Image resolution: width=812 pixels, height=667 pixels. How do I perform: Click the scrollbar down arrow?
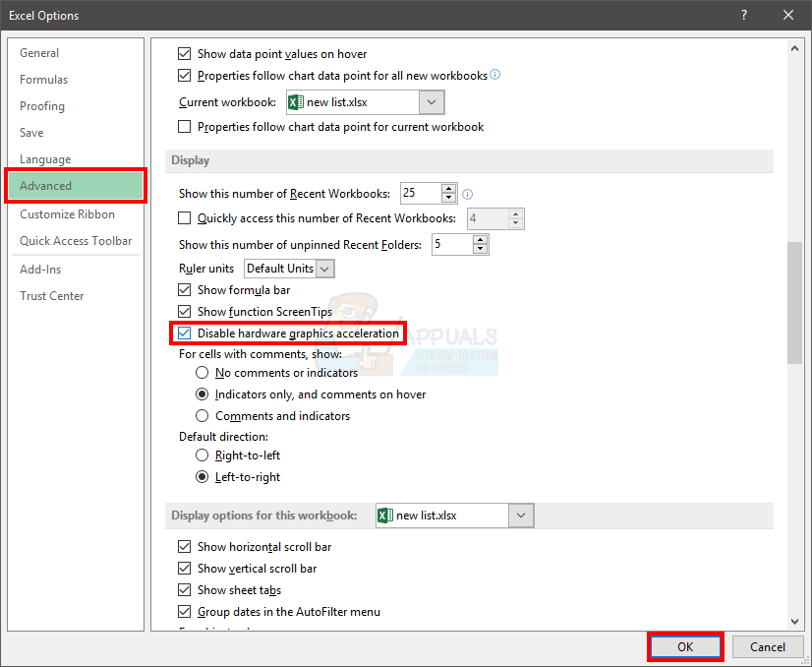tap(794, 622)
